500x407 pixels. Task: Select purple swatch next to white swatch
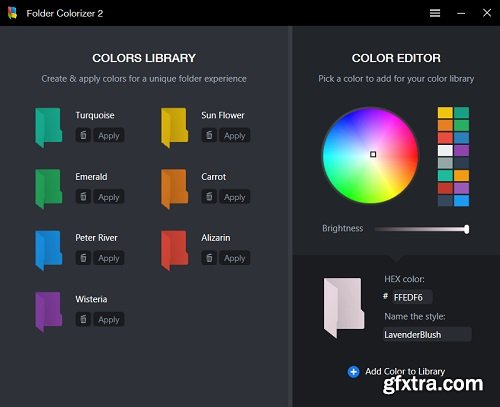point(461,150)
